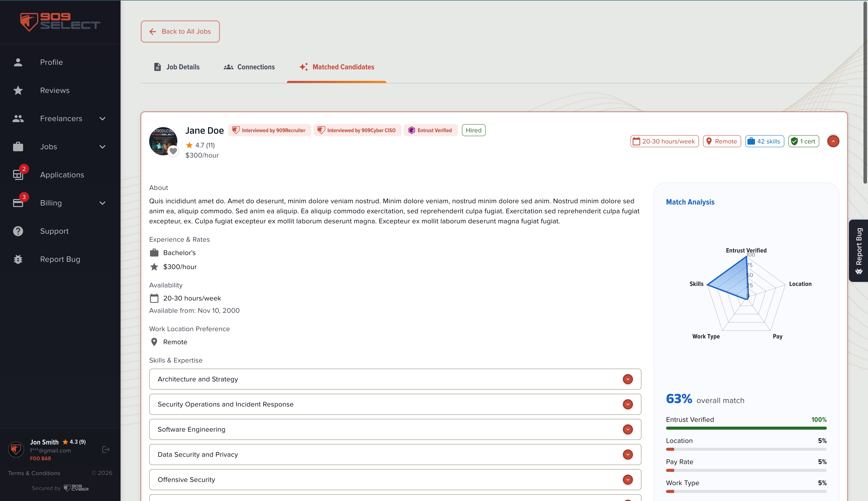This screenshot has width=868, height=501.
Task: Select the Reviews star icon in sidebar
Action: pos(18,90)
